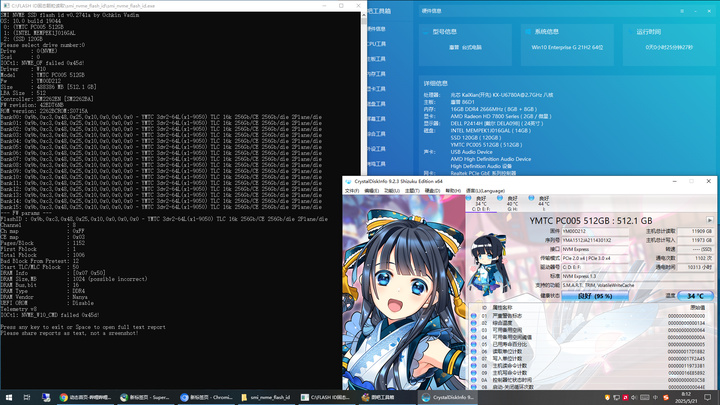Open the smi_nvme_flash_id folder taskbar item

coord(266,397)
